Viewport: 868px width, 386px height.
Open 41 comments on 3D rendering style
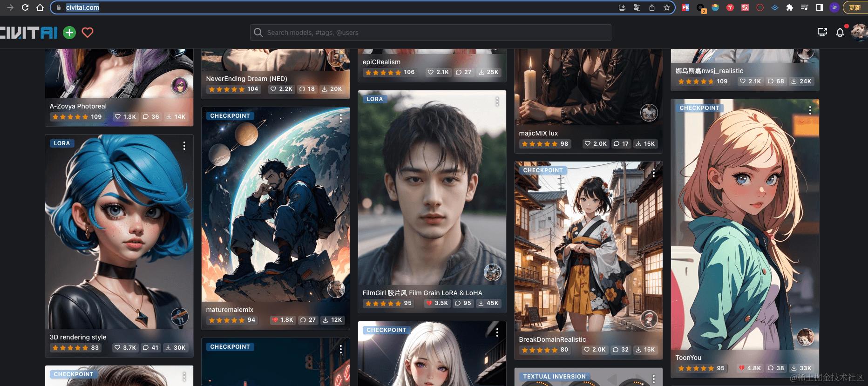coord(151,347)
